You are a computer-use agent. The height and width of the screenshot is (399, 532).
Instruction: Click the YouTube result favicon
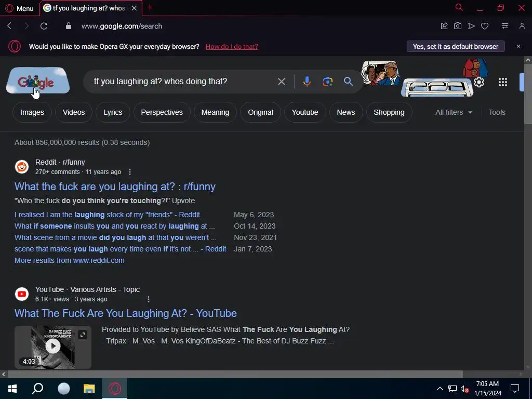pos(22,294)
